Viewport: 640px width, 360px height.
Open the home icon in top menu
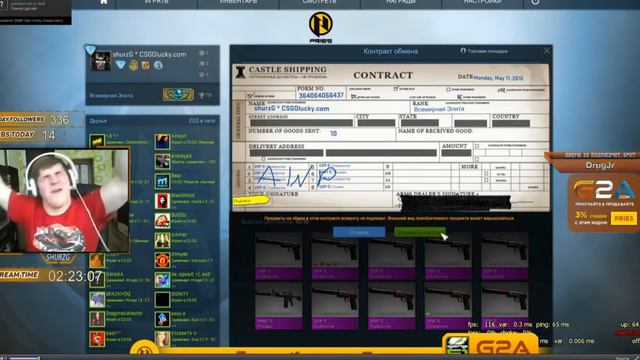click(104, 2)
